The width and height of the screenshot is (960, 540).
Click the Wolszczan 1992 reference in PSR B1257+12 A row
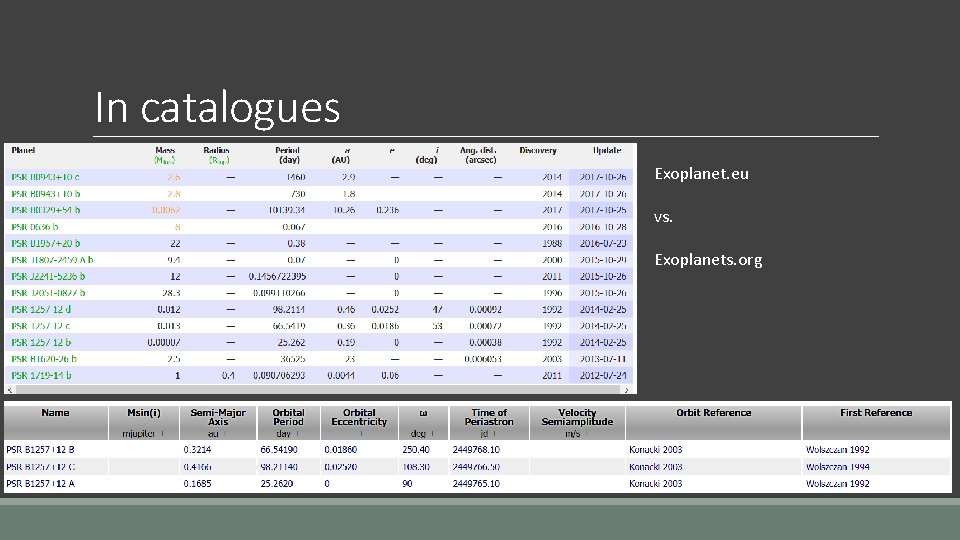[838, 484]
